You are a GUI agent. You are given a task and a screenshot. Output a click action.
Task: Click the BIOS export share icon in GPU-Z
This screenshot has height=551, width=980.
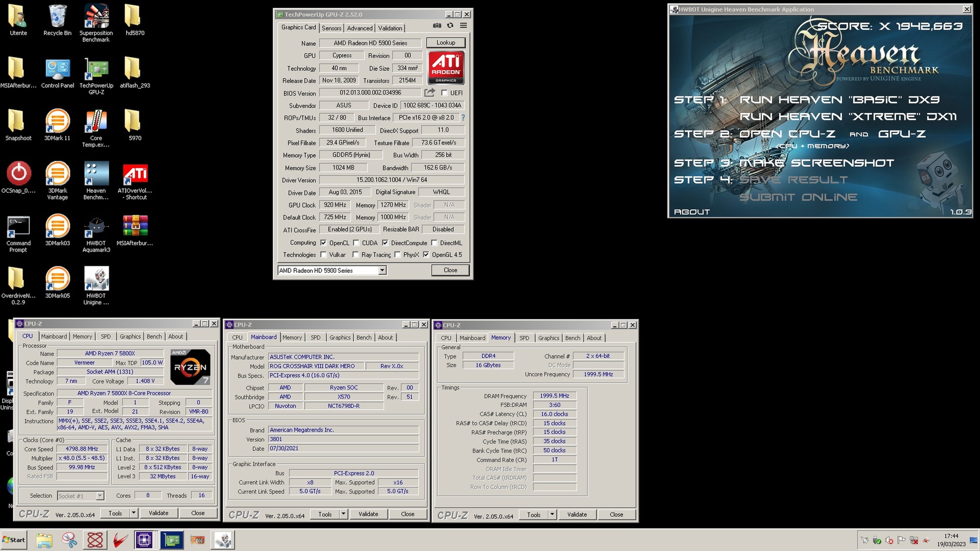pyautogui.click(x=430, y=92)
